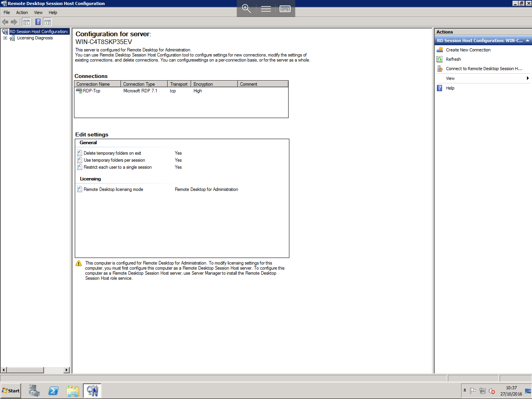Click the Action Center flag tray icon
The height and width of the screenshot is (399, 532).
[x=473, y=391]
